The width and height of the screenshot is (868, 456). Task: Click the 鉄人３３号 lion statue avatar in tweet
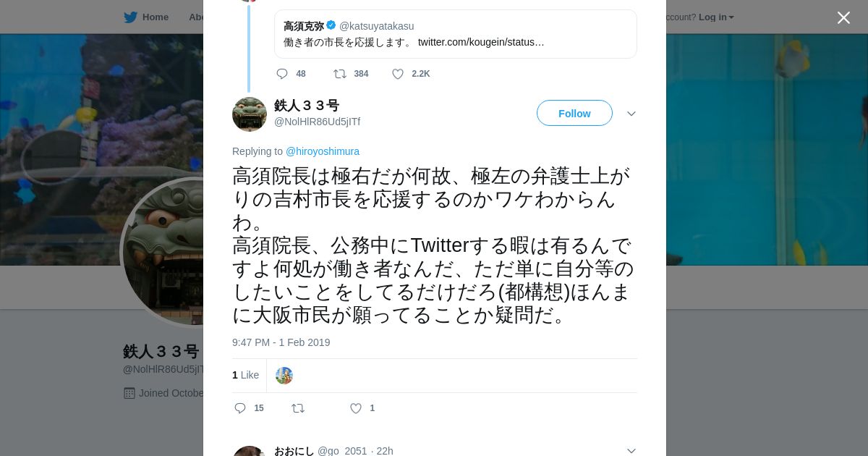click(250, 114)
